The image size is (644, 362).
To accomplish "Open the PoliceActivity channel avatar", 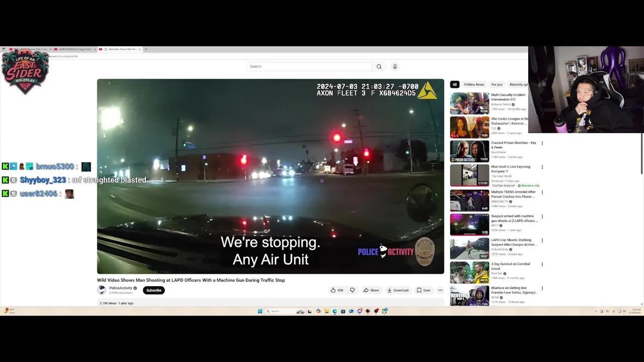I will (102, 290).
